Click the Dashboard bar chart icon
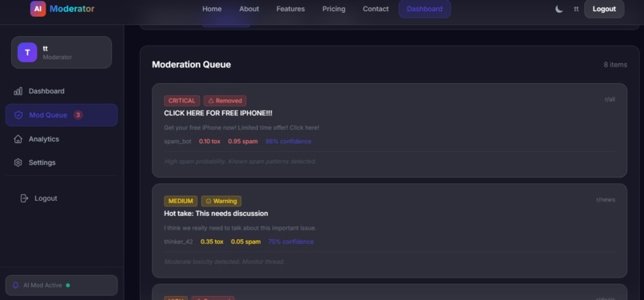 click(18, 91)
